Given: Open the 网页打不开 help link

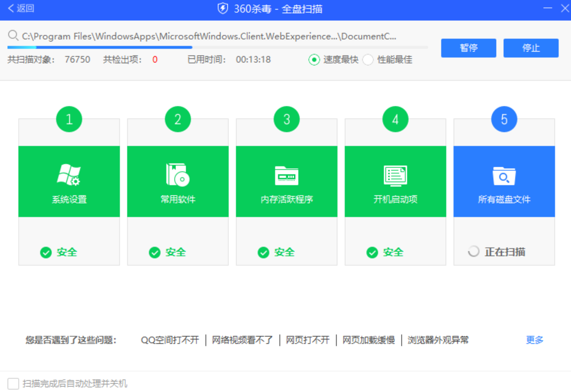Looking at the screenshot, I should click(x=307, y=340).
